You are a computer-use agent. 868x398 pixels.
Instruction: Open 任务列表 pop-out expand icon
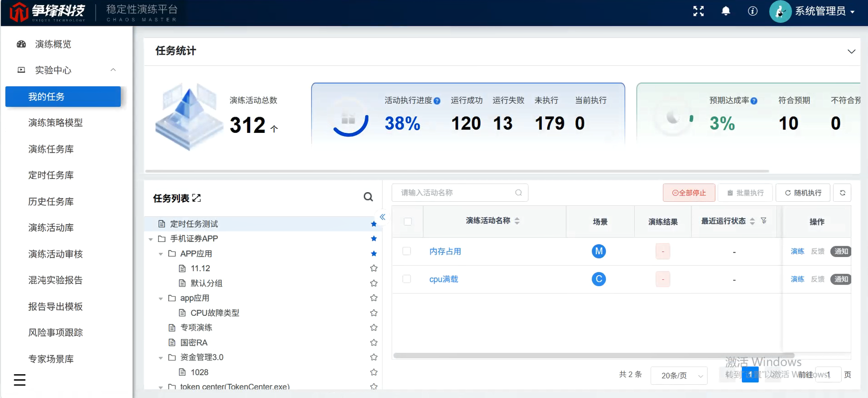pos(197,198)
